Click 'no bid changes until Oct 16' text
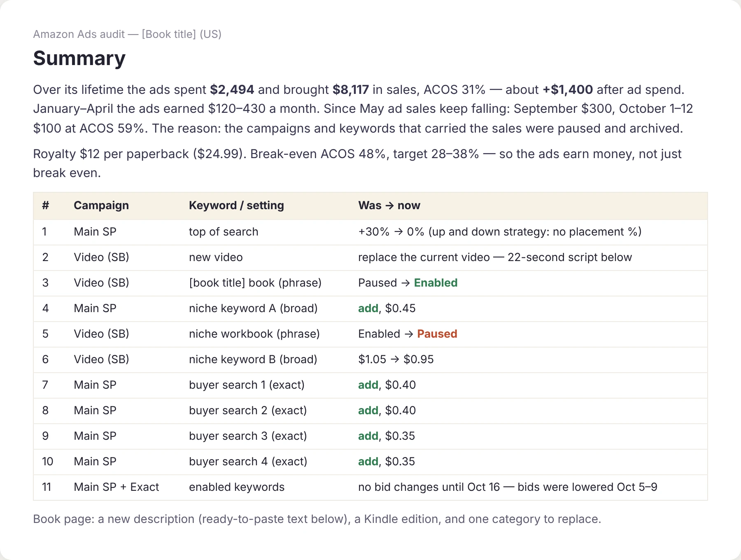Screen dimensions: 741x560 pos(429,487)
